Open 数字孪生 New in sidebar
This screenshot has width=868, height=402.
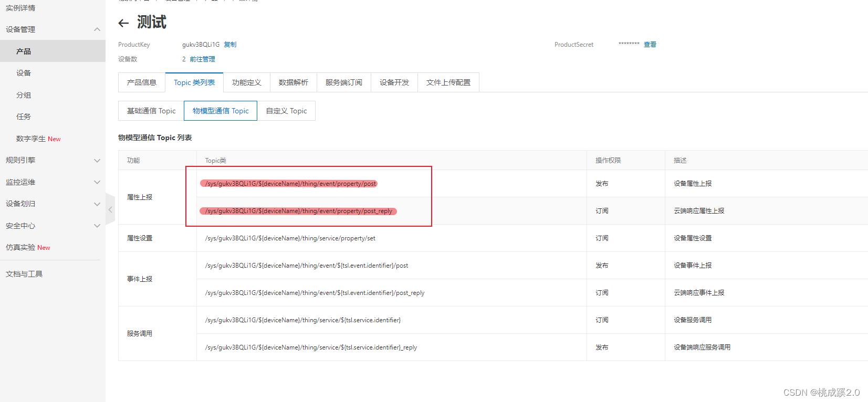38,139
